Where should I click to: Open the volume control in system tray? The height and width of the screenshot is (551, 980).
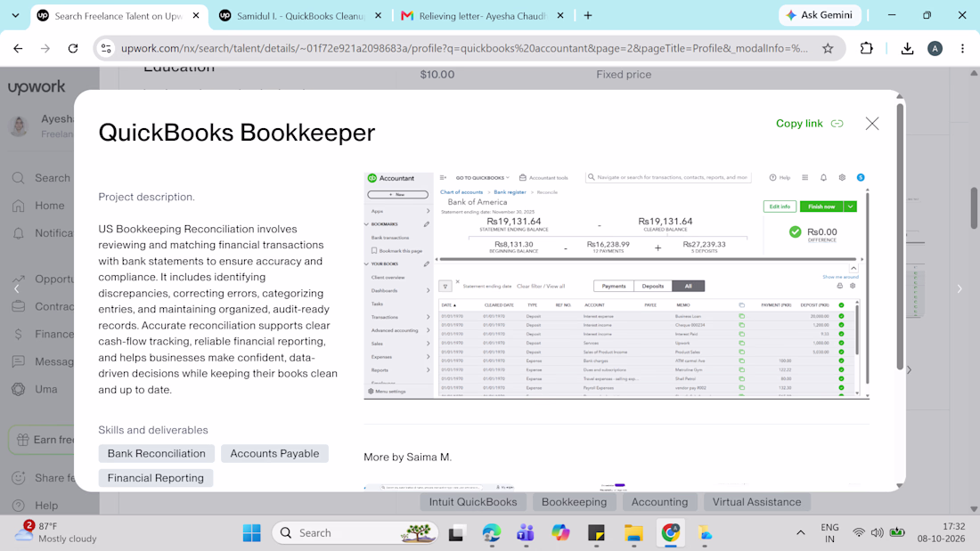(x=878, y=533)
